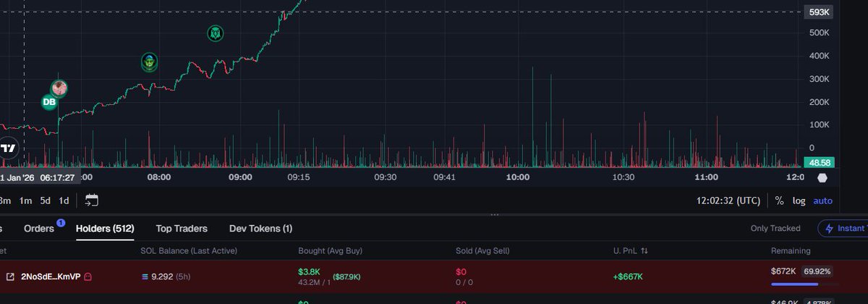Switch to the Dev Tokens (1) tab
Viewport: 868px width, 304px height.
click(x=260, y=229)
